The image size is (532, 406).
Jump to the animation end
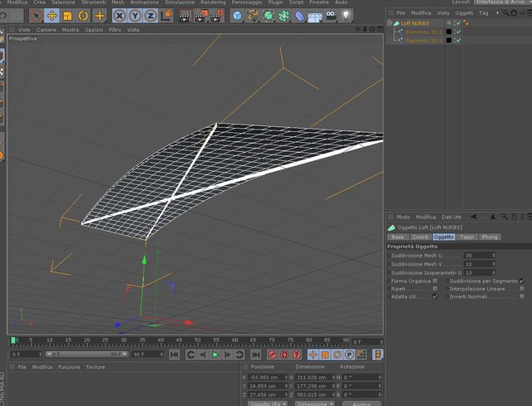point(255,355)
